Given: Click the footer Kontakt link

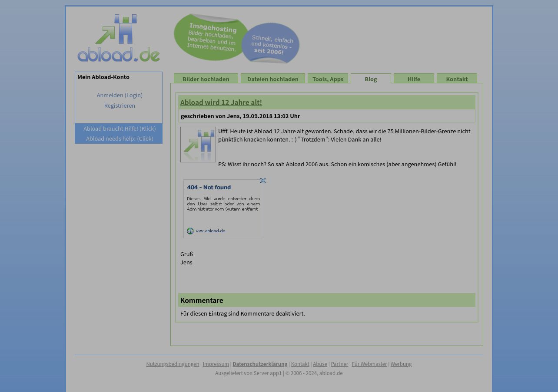Looking at the screenshot, I should (300, 364).
